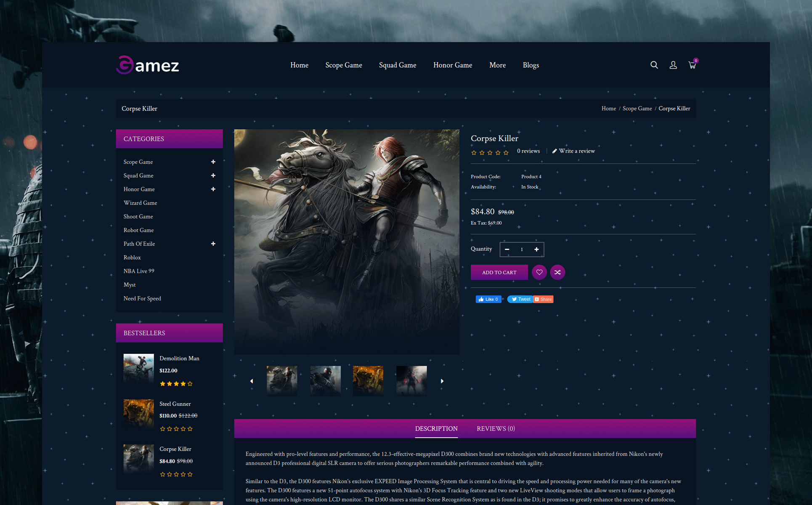Click the Gamez logo
The height and width of the screenshot is (505, 812).
[x=148, y=65]
